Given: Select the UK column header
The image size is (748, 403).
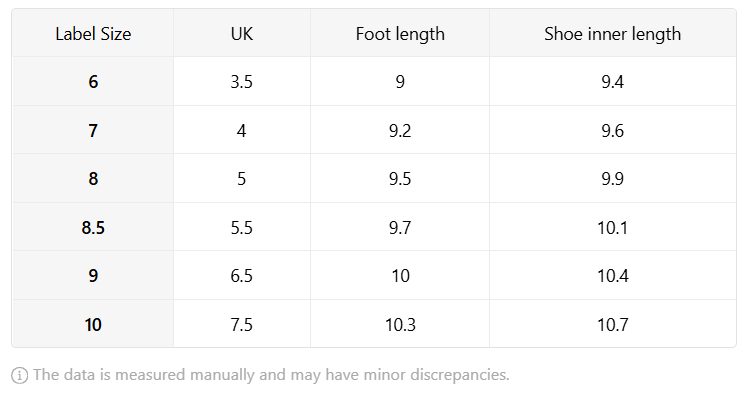Looking at the screenshot, I should pos(242,33).
